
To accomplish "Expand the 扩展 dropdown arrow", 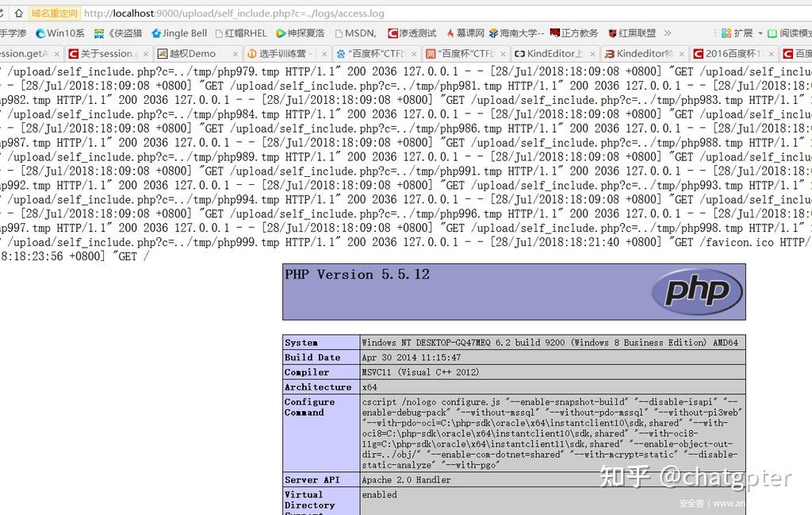I will 760,33.
